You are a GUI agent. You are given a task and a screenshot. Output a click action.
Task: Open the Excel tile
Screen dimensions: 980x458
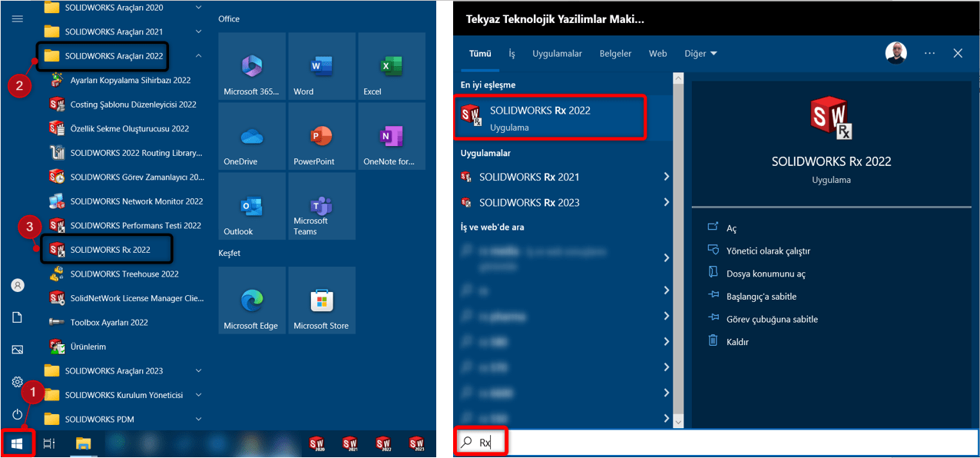[392, 66]
